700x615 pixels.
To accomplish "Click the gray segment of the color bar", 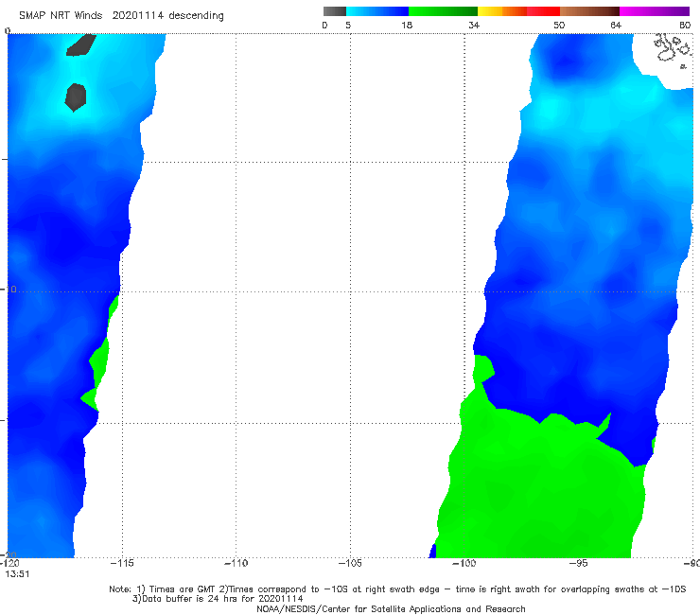I will (x=335, y=11).
